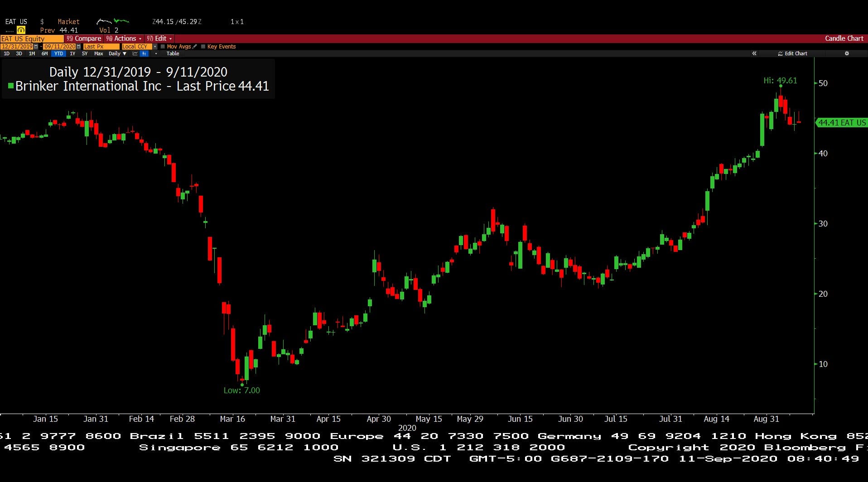This screenshot has width=868, height=482.
Task: Collapse panel with double-chevron icon
Action: coord(754,53)
